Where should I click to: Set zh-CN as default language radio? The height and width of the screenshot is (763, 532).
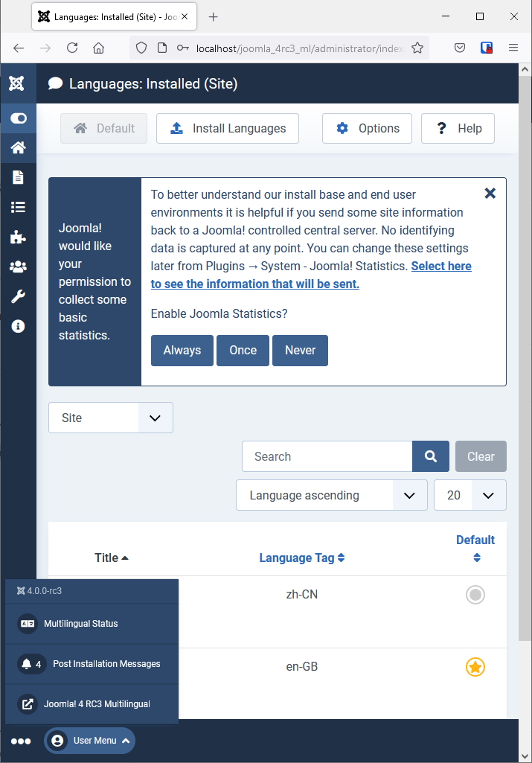click(x=475, y=595)
